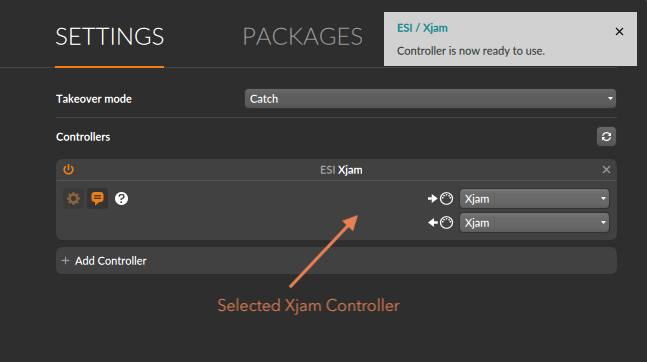Image resolution: width=647 pixels, height=362 pixels.
Task: Refresh the Controllers list
Action: [x=606, y=137]
